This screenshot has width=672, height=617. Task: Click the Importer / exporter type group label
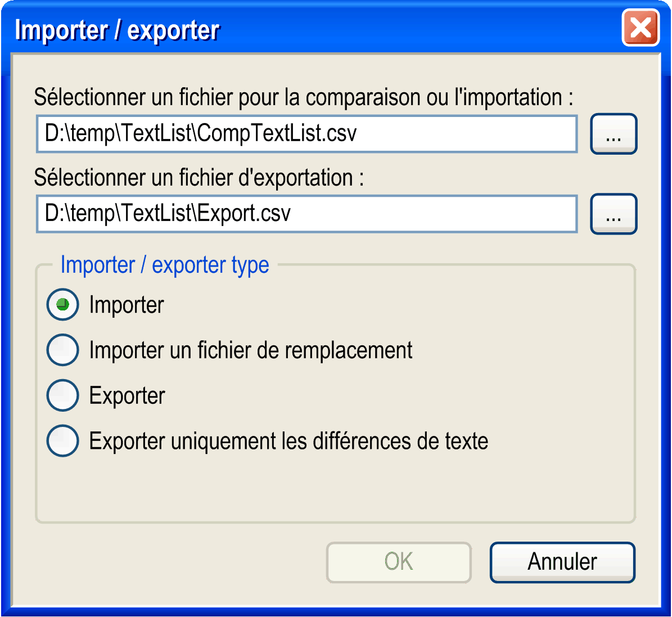click(x=165, y=264)
